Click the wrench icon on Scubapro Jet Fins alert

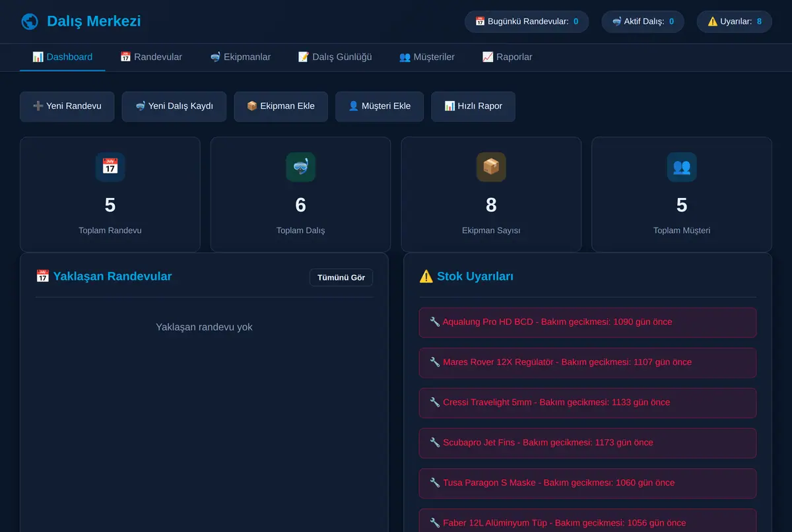tap(435, 443)
